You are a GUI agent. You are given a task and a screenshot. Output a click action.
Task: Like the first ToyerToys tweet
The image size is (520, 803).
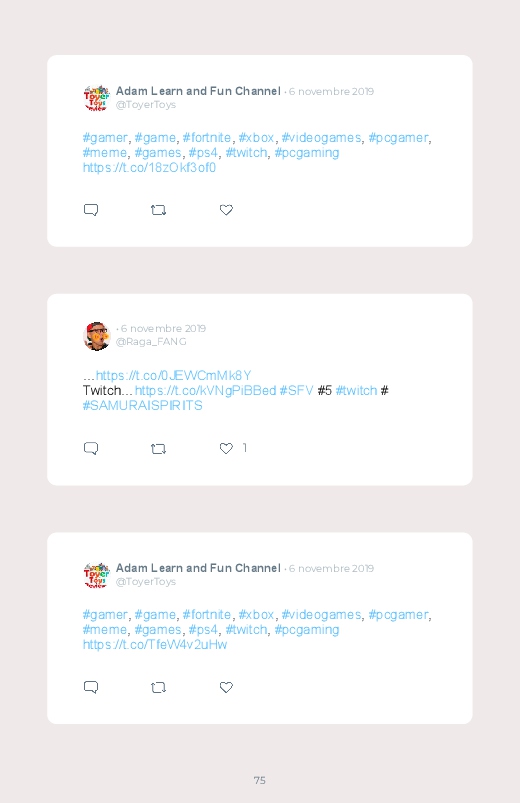[226, 210]
